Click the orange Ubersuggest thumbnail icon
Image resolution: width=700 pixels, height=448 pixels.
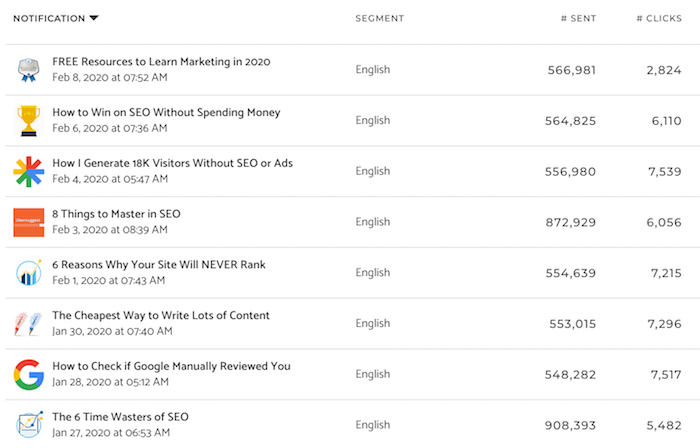pos(28,222)
